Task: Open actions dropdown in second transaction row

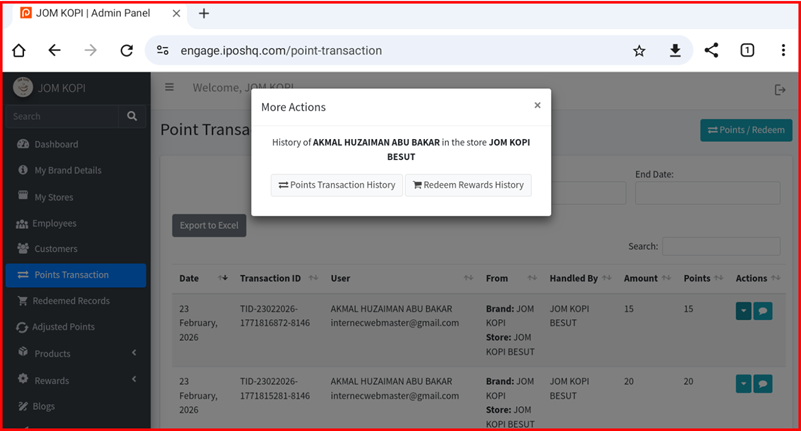Action: pyautogui.click(x=743, y=383)
